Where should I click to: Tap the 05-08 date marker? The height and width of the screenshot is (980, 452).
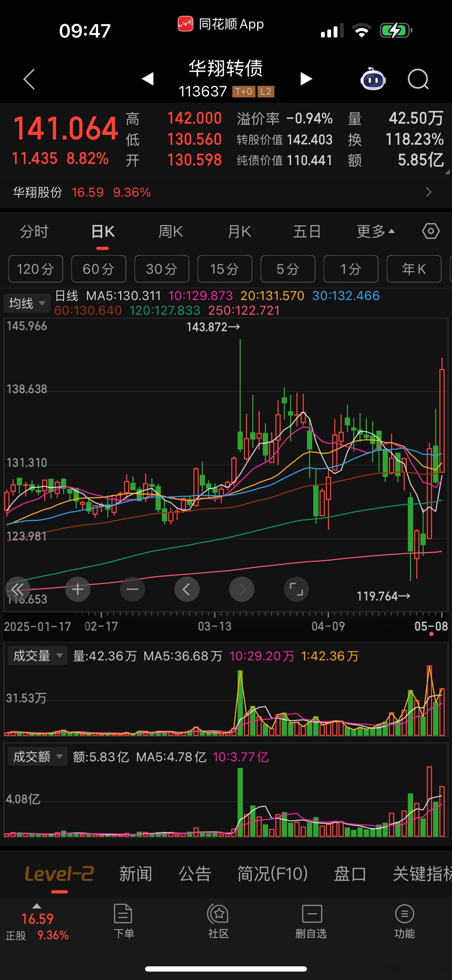click(431, 626)
